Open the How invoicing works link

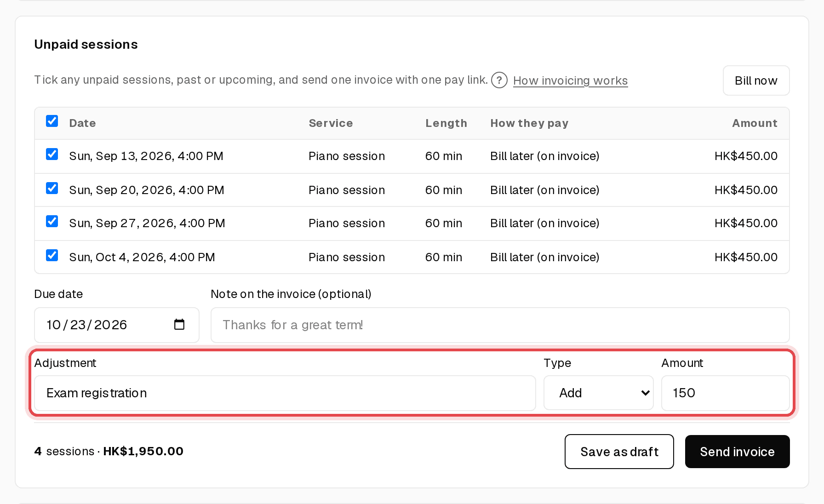click(570, 80)
